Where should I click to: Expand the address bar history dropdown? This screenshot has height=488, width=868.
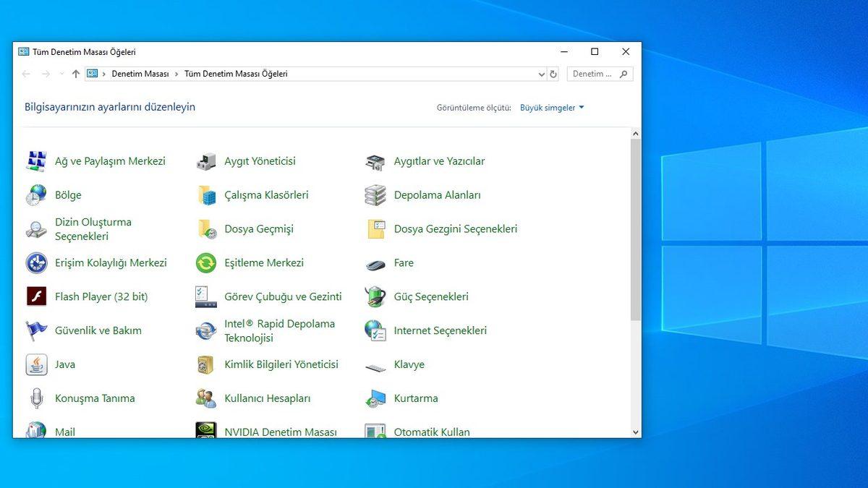point(541,74)
